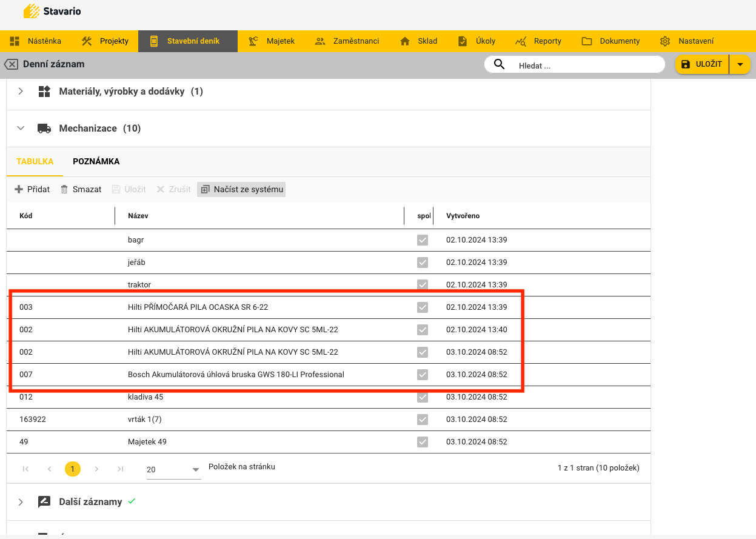The image size is (756, 539).
Task: Sort by the Název column header
Action: point(138,216)
